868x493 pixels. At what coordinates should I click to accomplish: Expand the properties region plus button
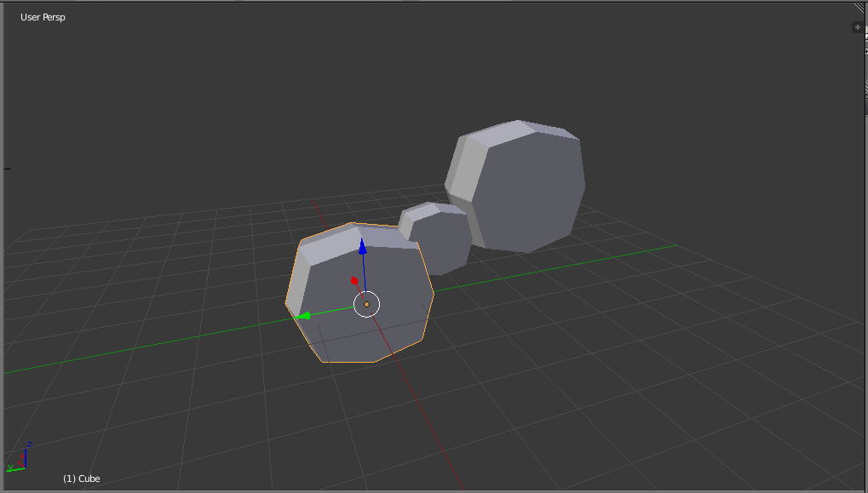tap(858, 27)
